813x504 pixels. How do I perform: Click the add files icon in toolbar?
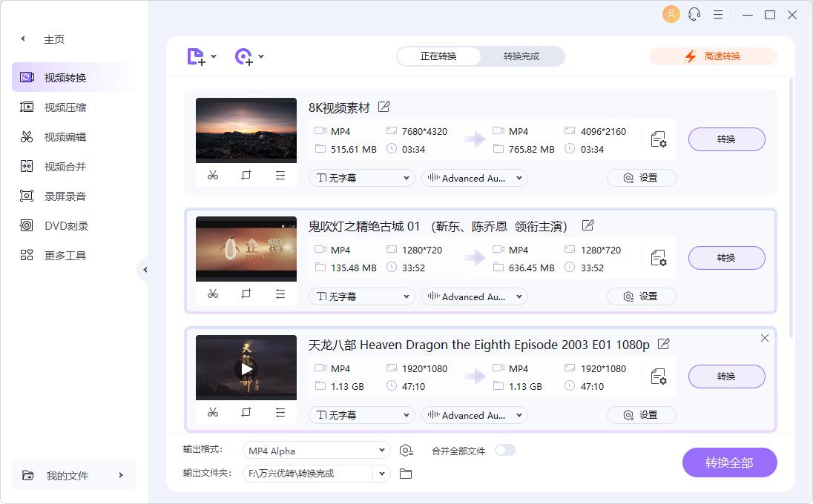pos(195,56)
